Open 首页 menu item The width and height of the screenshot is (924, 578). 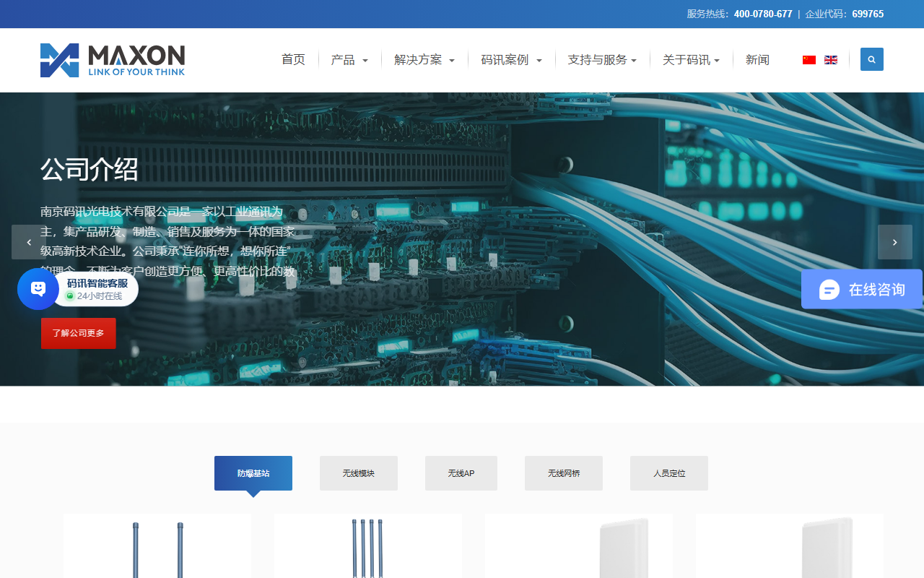[293, 60]
